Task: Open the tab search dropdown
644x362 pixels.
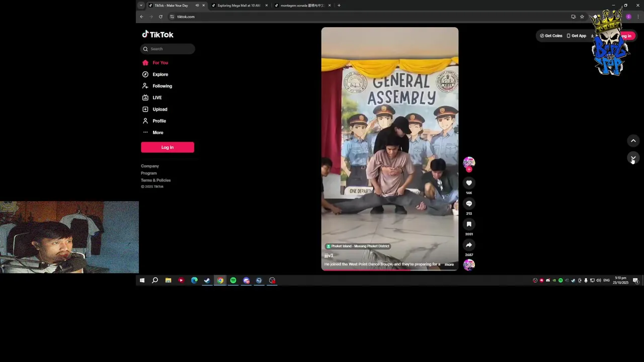Action: (x=141, y=6)
